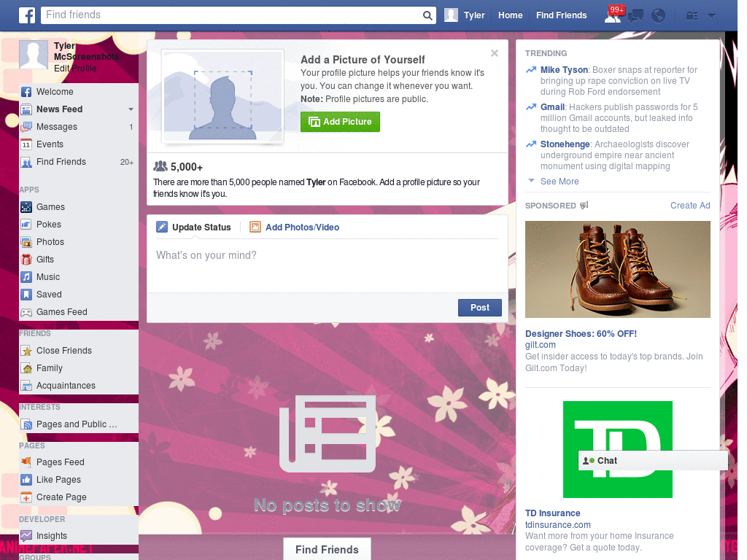Open friend requests icon with 99+ badge

613,15
